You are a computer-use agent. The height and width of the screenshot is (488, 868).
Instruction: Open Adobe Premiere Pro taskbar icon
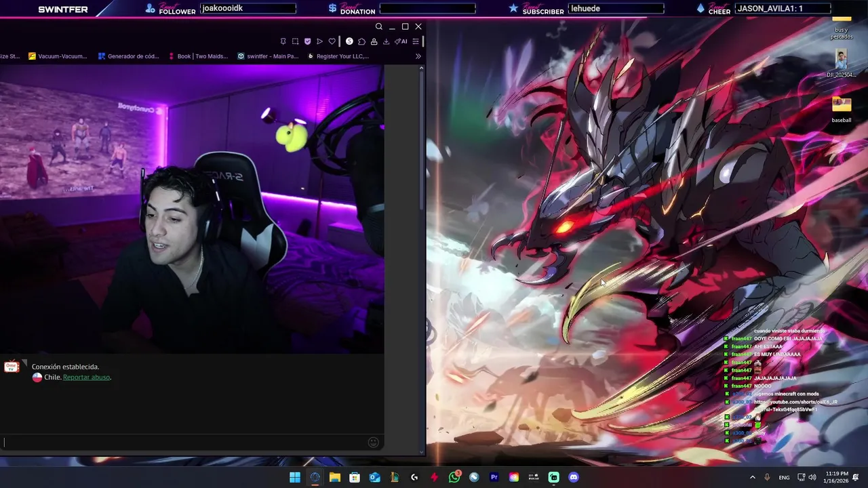494,477
